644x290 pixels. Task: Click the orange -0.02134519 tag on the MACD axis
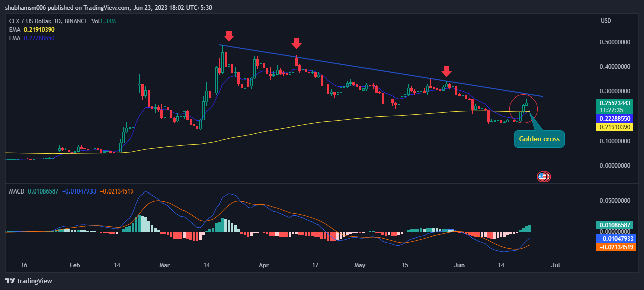coord(616,247)
